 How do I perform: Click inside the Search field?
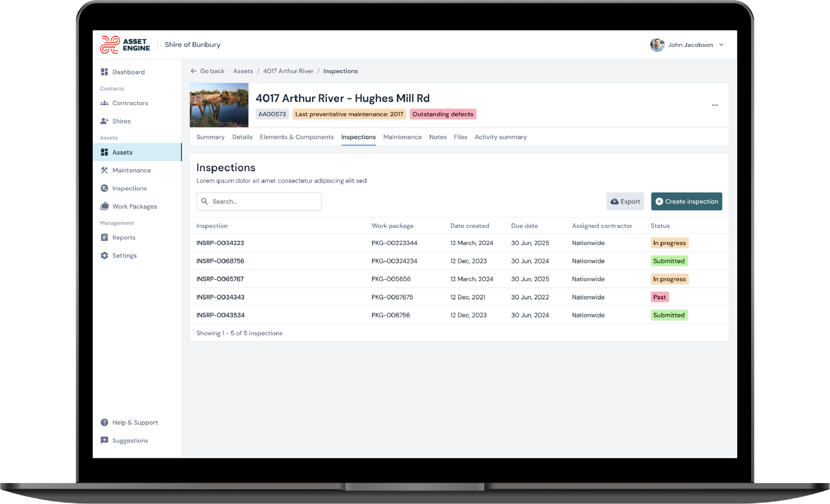pyautogui.click(x=259, y=201)
